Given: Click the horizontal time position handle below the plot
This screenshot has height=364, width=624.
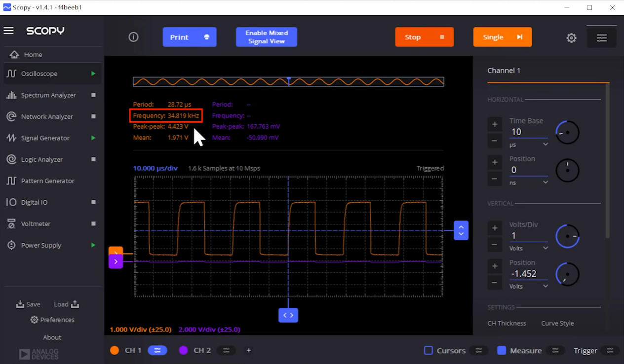Looking at the screenshot, I should 288,315.
